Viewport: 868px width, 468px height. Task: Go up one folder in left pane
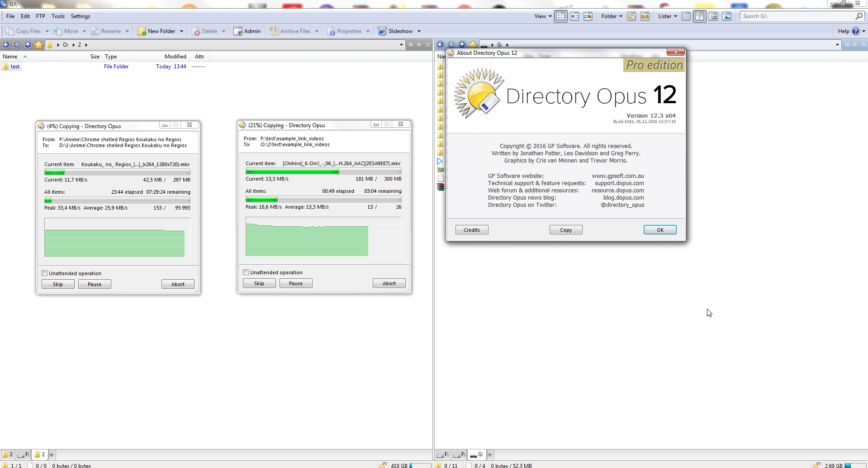pos(28,44)
